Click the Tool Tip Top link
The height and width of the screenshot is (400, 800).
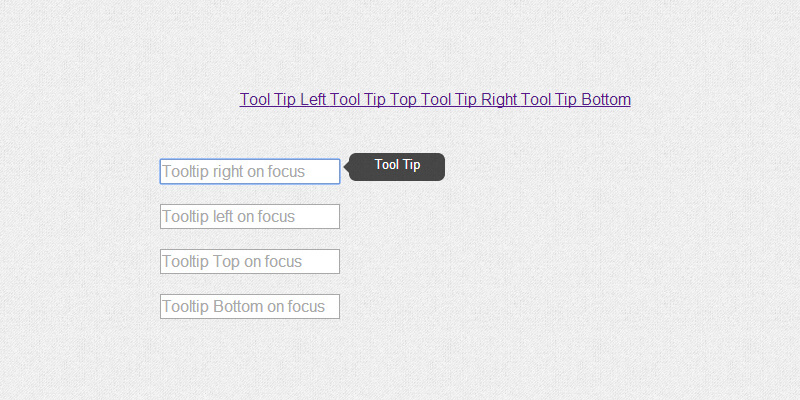tap(373, 100)
